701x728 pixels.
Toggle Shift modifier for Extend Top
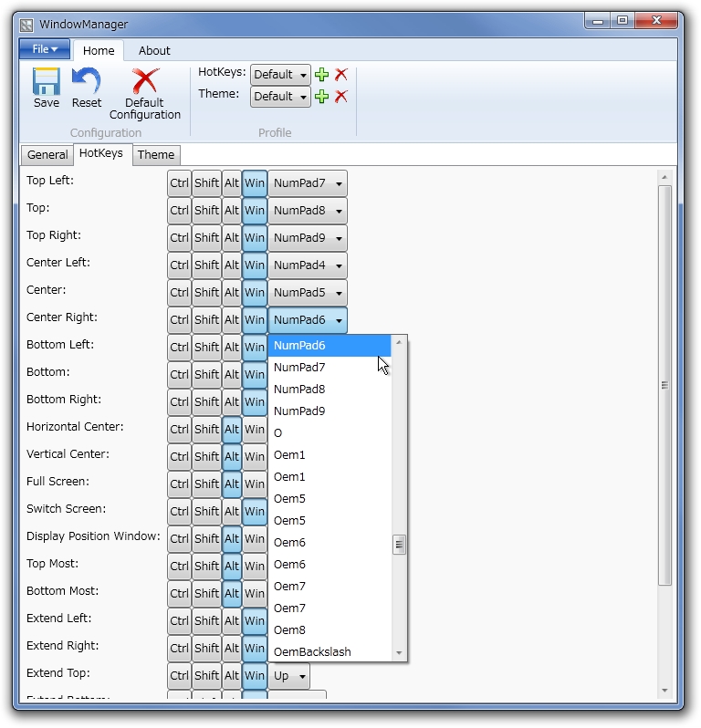(206, 676)
